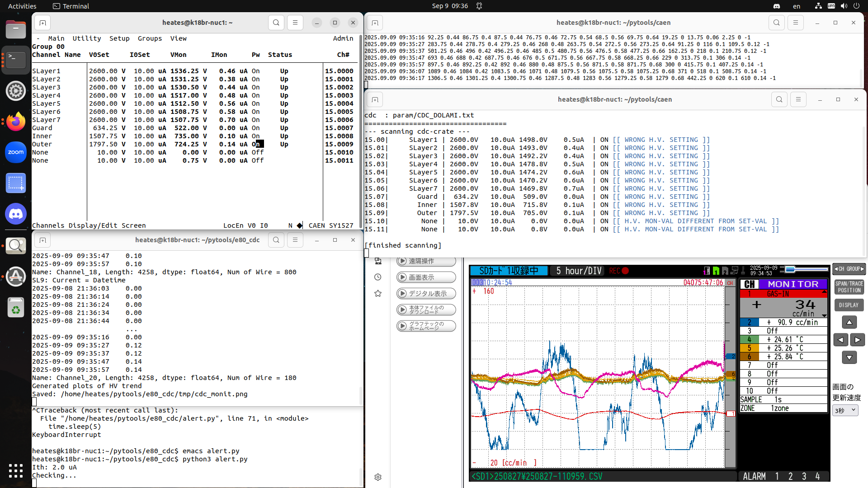Open browser history clock sidebar icon

click(x=378, y=277)
